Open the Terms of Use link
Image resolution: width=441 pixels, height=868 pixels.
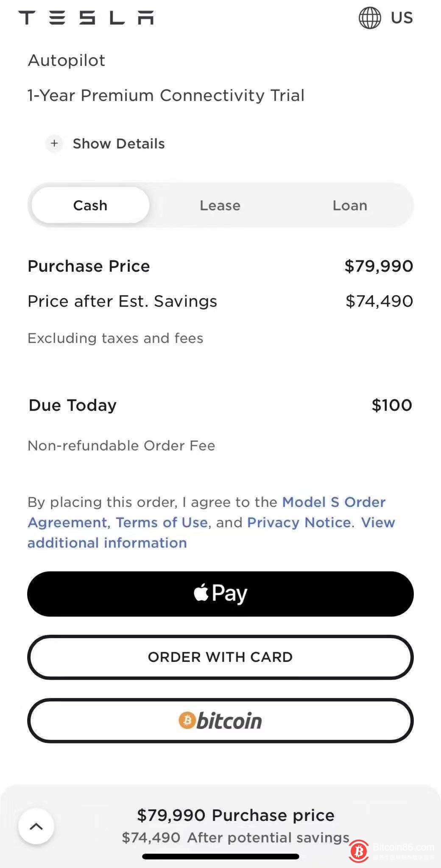[x=162, y=522]
